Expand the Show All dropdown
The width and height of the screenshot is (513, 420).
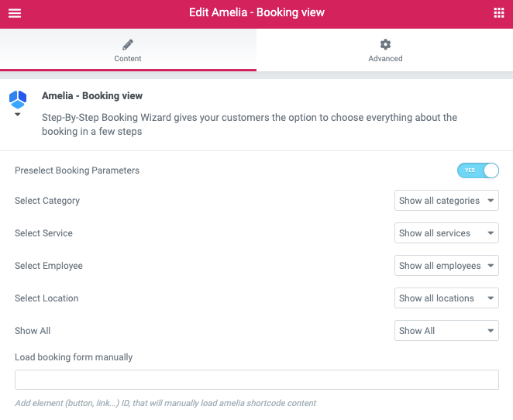(x=446, y=331)
